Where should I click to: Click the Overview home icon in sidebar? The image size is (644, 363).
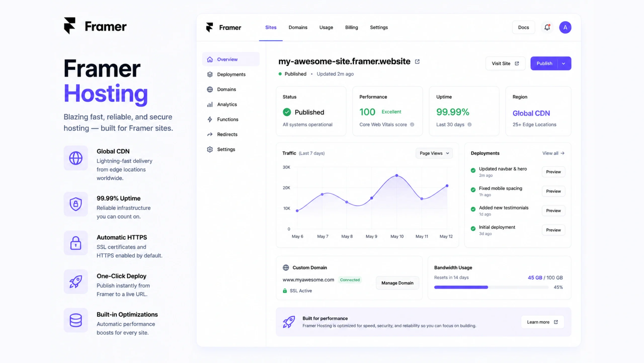pyautogui.click(x=210, y=59)
